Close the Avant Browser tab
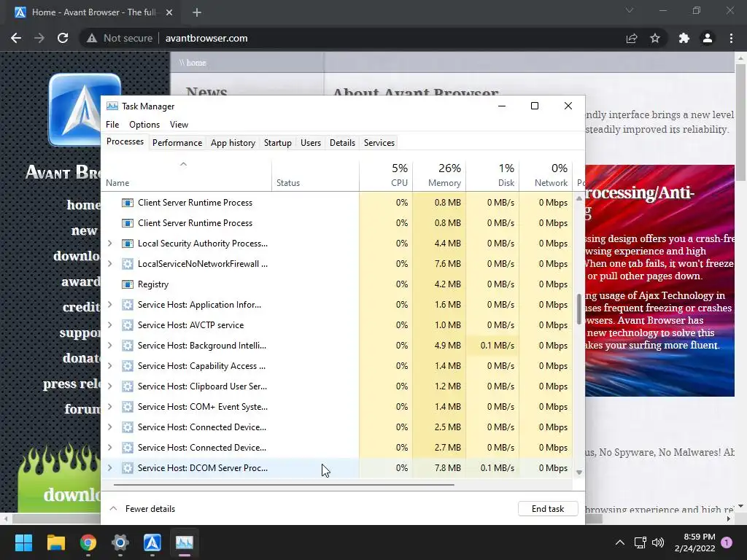The height and width of the screenshot is (560, 747). coord(169,12)
